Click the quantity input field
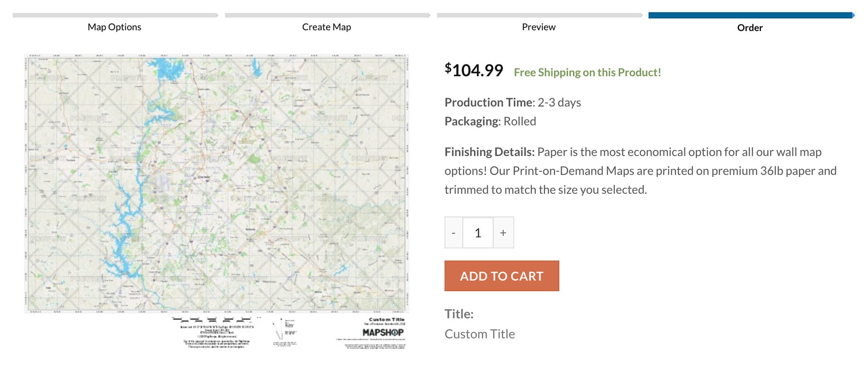This screenshot has width=868, height=369. click(x=477, y=232)
